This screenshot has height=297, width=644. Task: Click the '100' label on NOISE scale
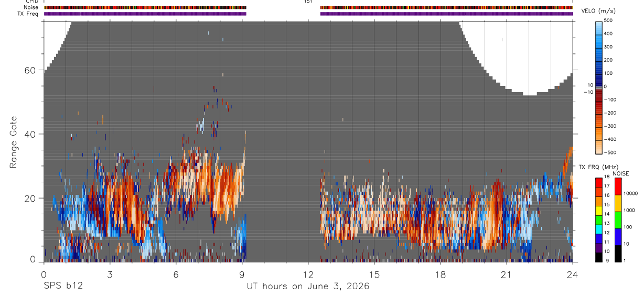click(x=628, y=227)
